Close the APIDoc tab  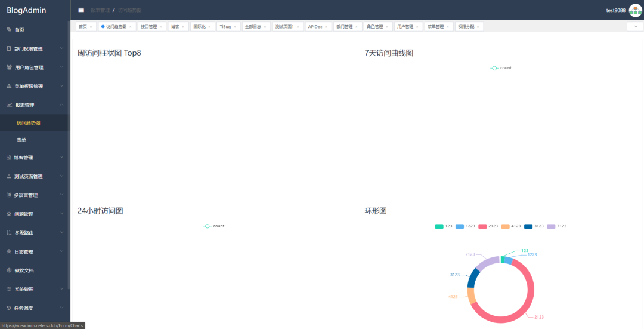tap(327, 27)
